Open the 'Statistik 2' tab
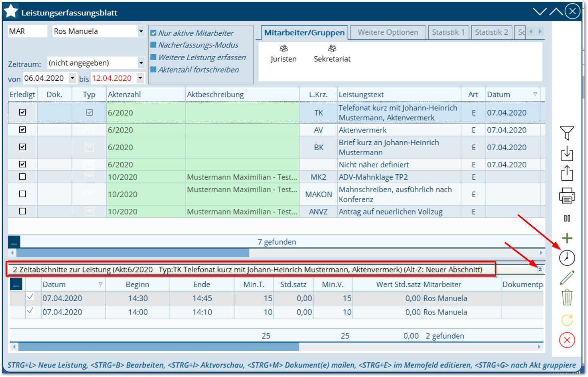This screenshot has width=588, height=377. (x=492, y=32)
